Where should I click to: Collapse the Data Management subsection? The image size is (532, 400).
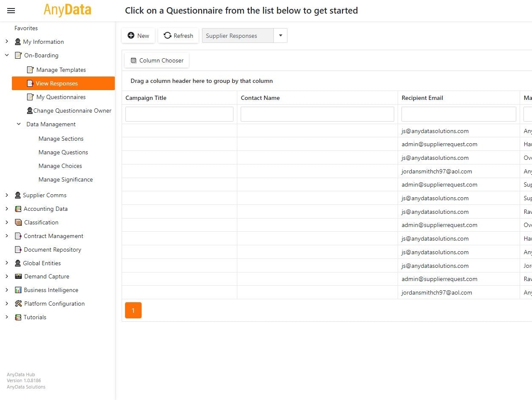(x=19, y=124)
